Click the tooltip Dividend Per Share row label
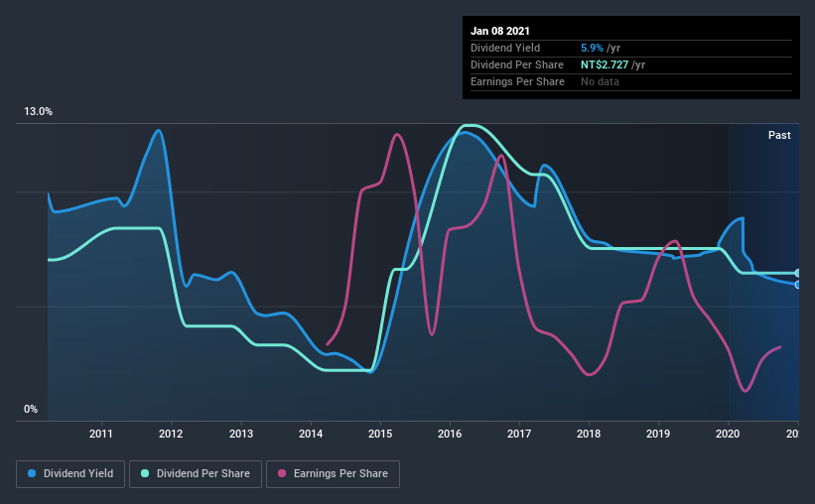Screen dimensions: 815x504 tap(517, 64)
